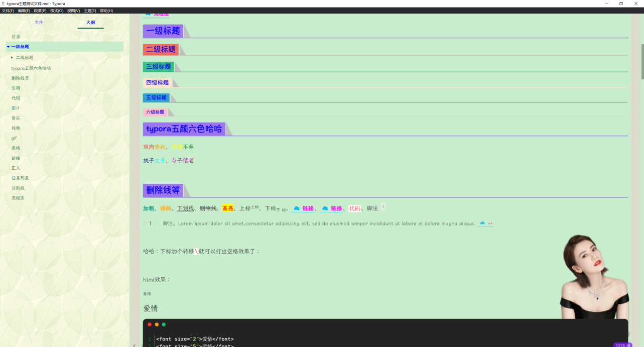Viewport: 644px width, 347px height.
Task: Click the 五级标题 heading in the editor
Action: pos(157,97)
